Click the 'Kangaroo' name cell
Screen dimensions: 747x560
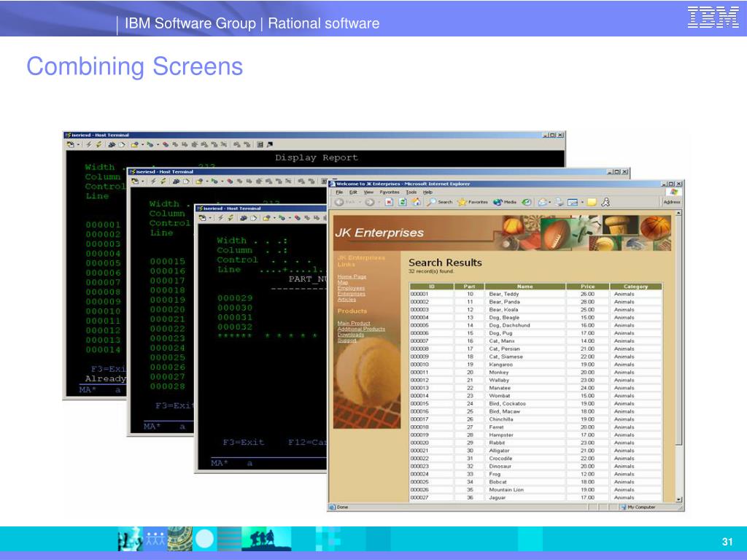tap(525, 365)
